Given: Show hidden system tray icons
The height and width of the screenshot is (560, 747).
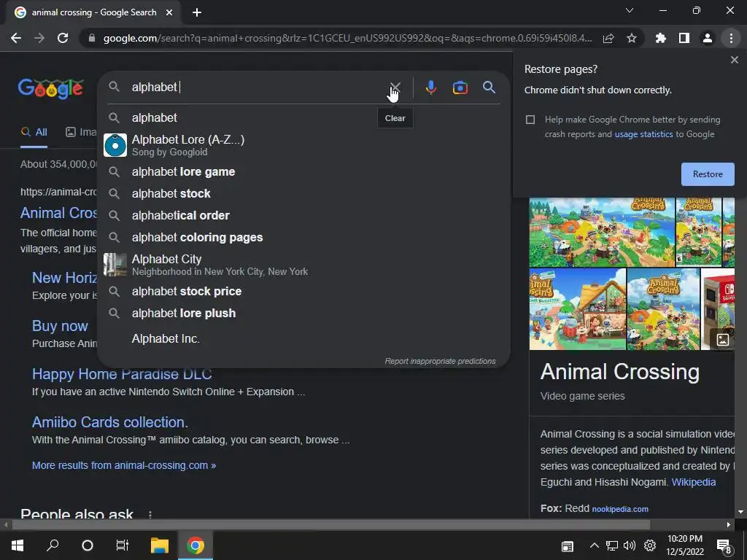Looking at the screenshot, I should 594,545.
